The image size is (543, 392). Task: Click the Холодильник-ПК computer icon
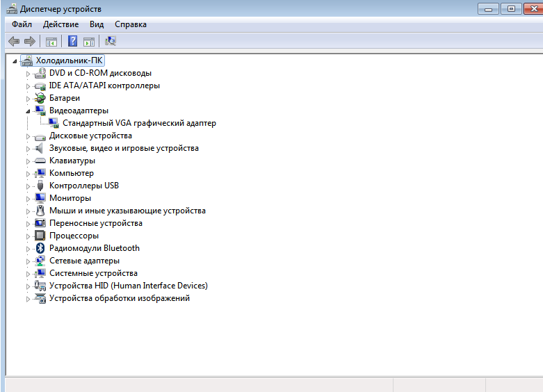27,60
